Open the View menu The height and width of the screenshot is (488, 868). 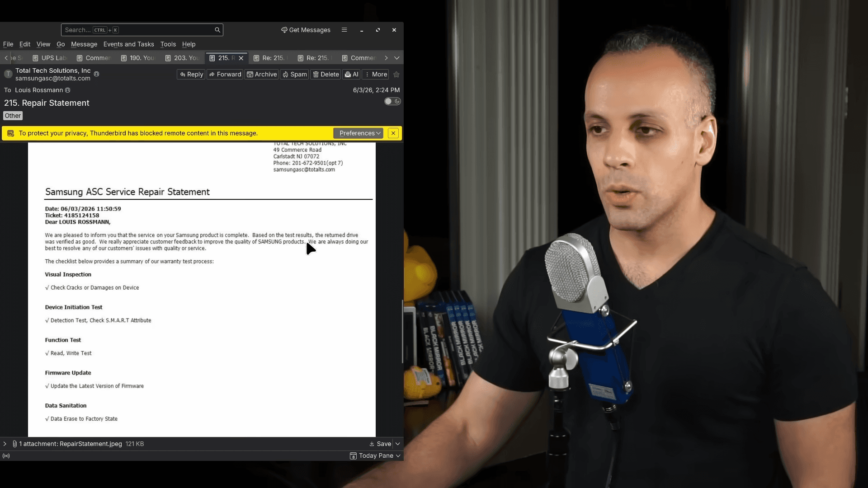[x=43, y=44]
